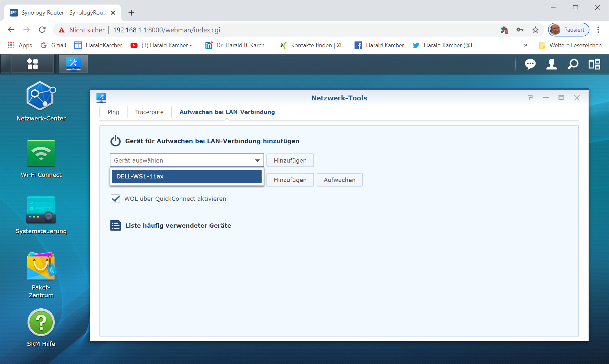Image resolution: width=609 pixels, height=364 pixels.
Task: Open notifications speech bubble icon
Action: pos(530,64)
